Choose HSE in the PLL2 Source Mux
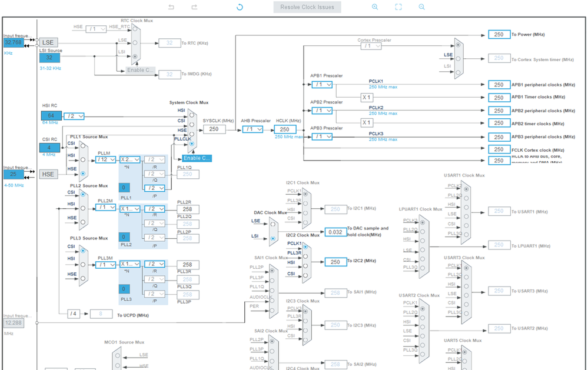This screenshot has width=588, height=370. point(83,222)
